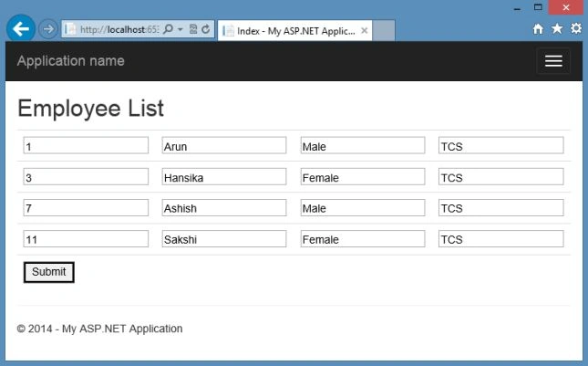This screenshot has height=366, width=588.
Task: Click the Employee List heading
Action: click(91, 109)
